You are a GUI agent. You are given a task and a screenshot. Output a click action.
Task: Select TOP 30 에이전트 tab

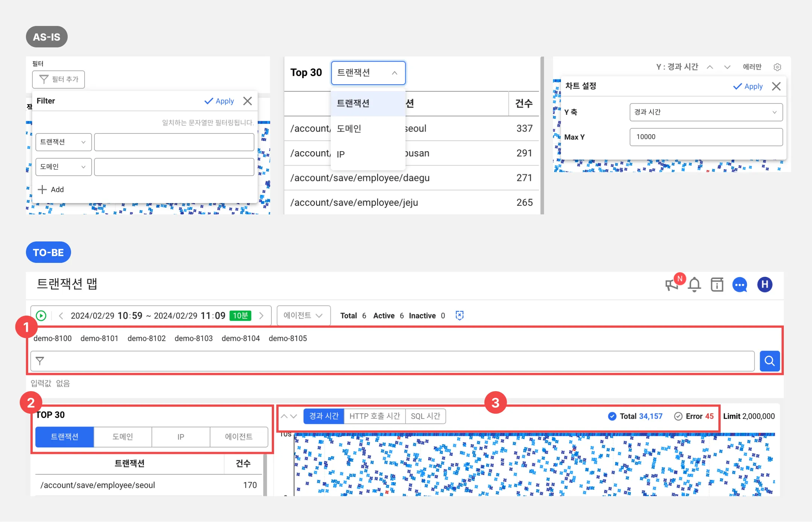point(239,437)
